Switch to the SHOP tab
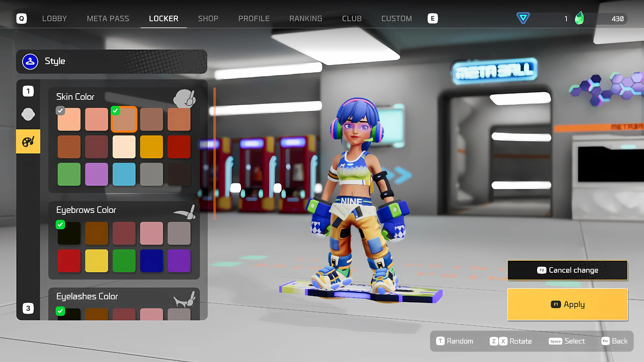This screenshot has width=644, height=362. (208, 18)
